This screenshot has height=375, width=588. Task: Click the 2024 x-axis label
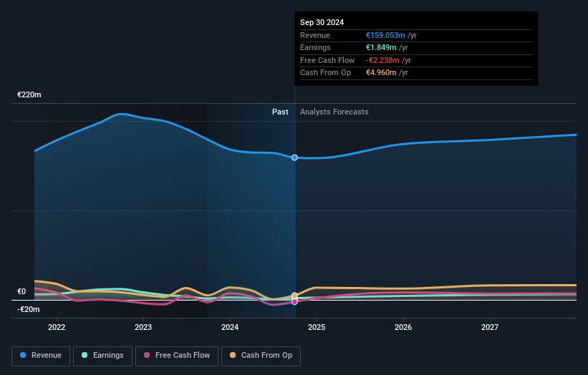[230, 328]
